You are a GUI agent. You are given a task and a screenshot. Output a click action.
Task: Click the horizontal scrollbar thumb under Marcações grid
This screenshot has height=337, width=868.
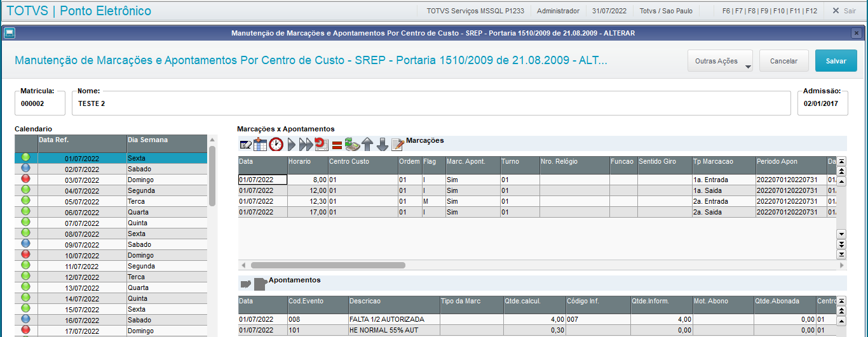point(328,265)
